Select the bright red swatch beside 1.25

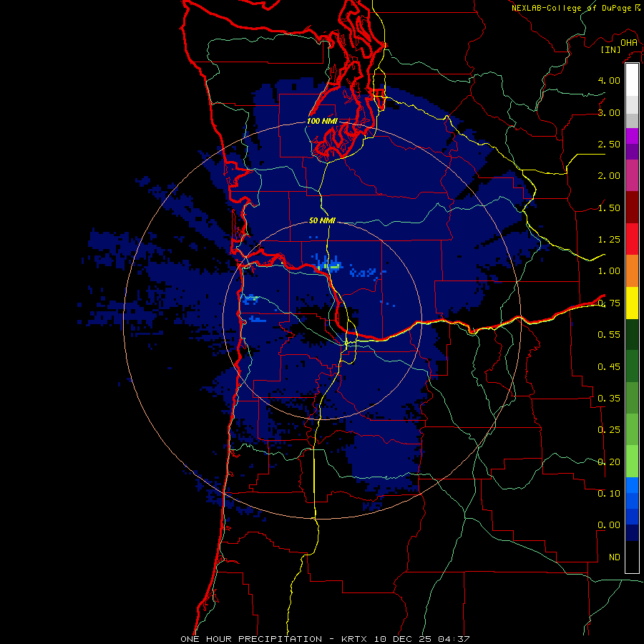632,239
